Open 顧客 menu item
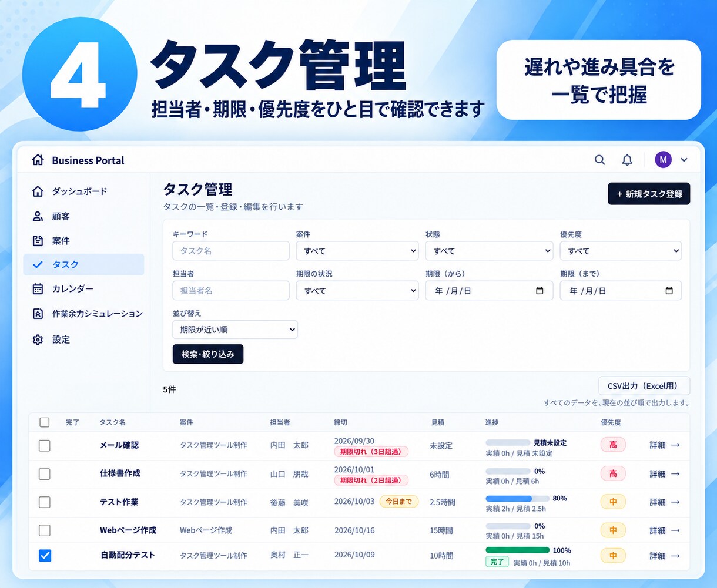Image resolution: width=717 pixels, height=588 pixels. (83, 216)
